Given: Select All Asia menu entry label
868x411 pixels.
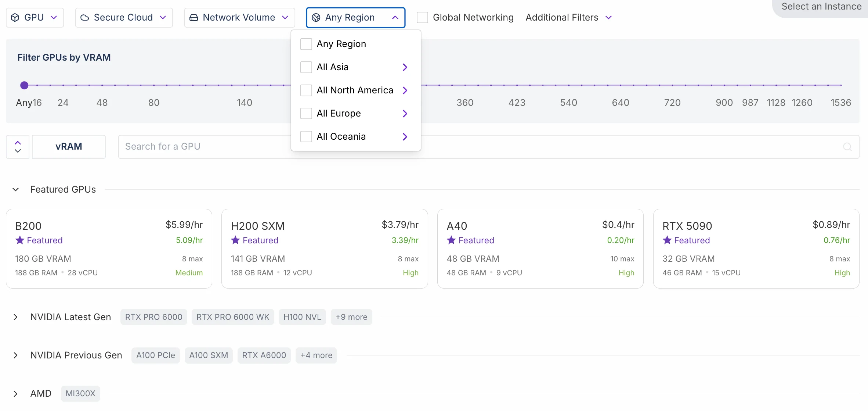Looking at the screenshot, I should tap(333, 67).
